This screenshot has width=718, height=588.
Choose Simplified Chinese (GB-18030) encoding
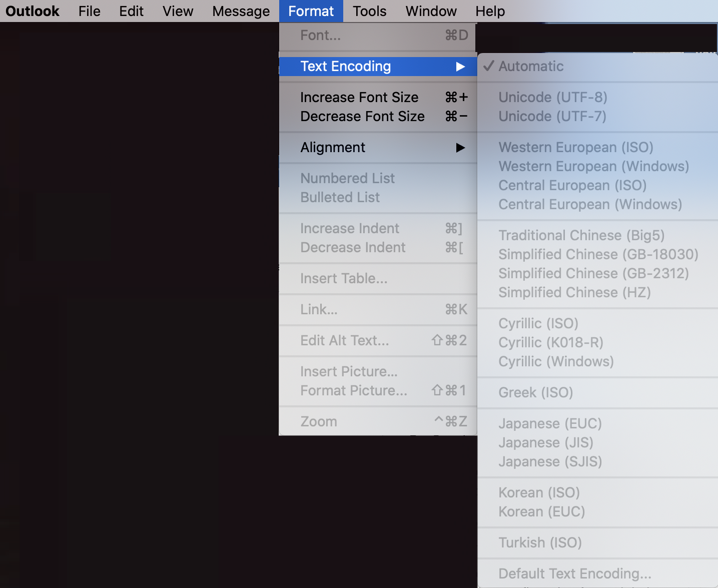(598, 254)
